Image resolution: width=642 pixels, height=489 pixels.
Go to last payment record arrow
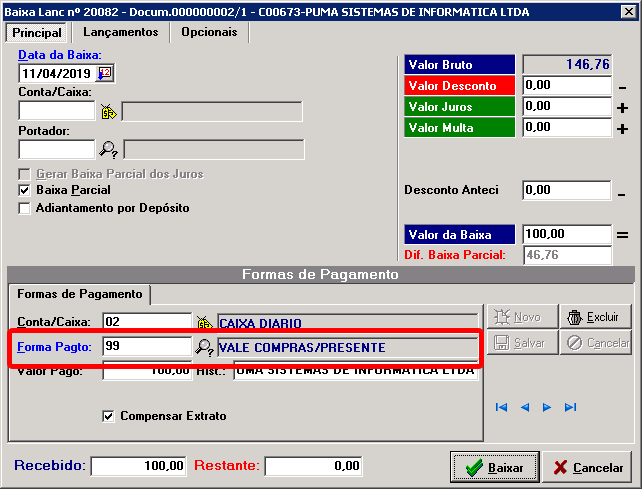570,407
